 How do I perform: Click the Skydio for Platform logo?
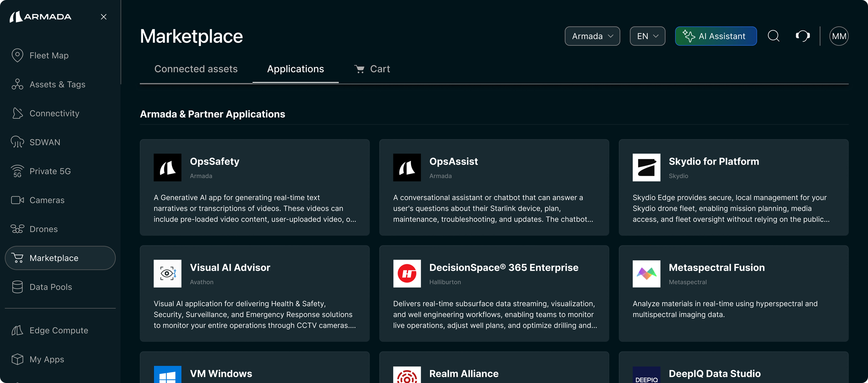click(x=646, y=168)
